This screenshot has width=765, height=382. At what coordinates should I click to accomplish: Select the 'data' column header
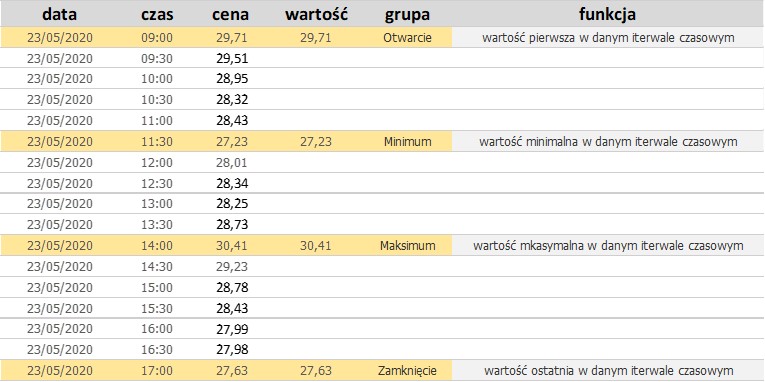pyautogui.click(x=60, y=15)
